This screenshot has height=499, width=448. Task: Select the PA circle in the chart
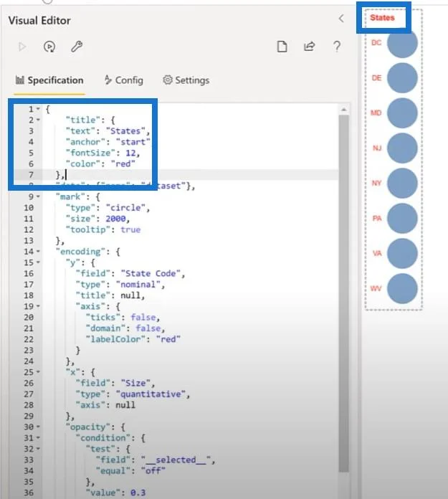[x=402, y=218]
